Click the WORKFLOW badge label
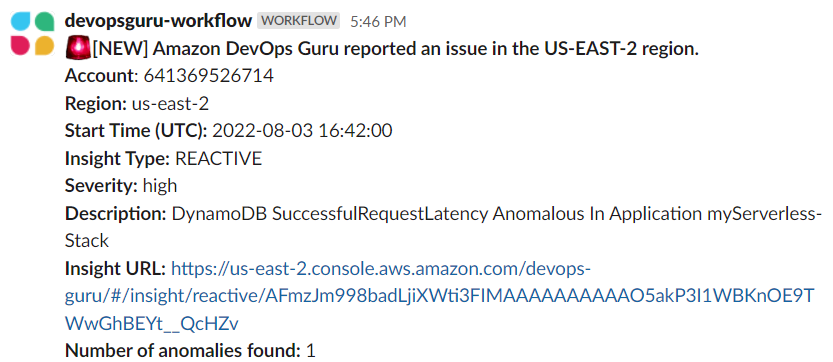 (299, 21)
